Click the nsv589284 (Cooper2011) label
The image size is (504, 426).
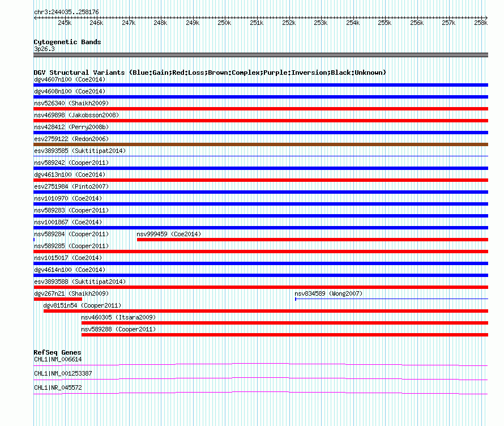[71, 234]
